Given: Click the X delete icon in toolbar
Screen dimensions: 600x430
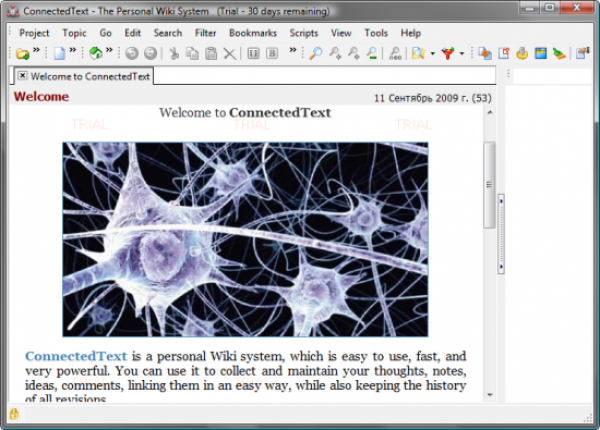Looking at the screenshot, I should [x=229, y=53].
